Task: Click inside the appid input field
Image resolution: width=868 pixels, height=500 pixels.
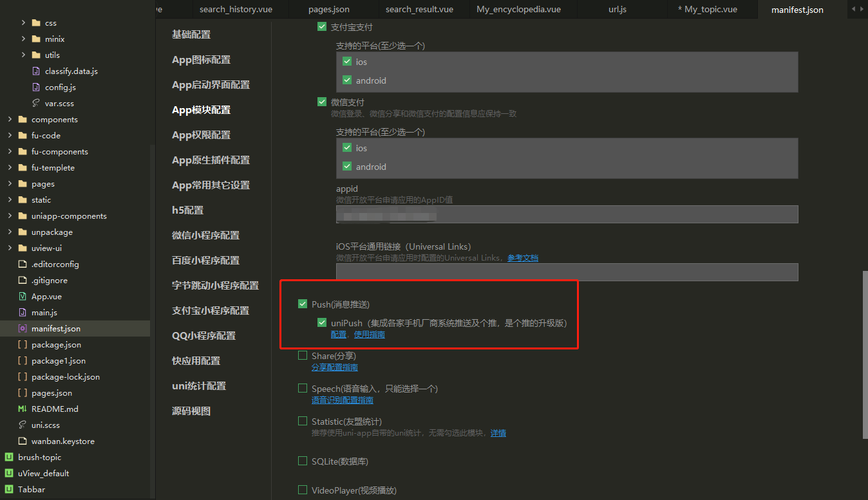Action: click(567, 214)
